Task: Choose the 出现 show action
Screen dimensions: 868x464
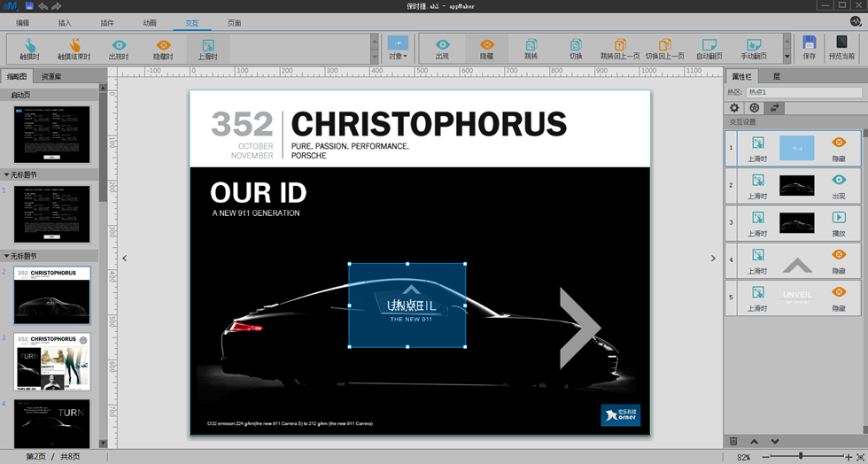Action: (442, 50)
